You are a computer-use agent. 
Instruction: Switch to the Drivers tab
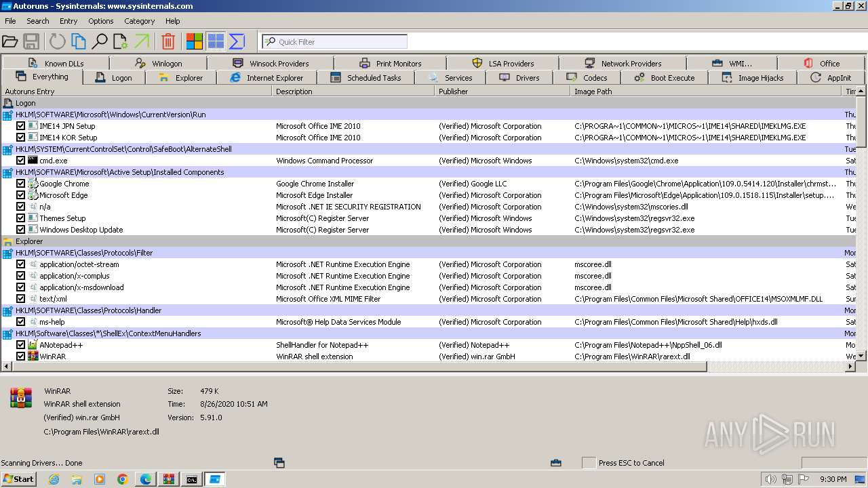tap(519, 78)
